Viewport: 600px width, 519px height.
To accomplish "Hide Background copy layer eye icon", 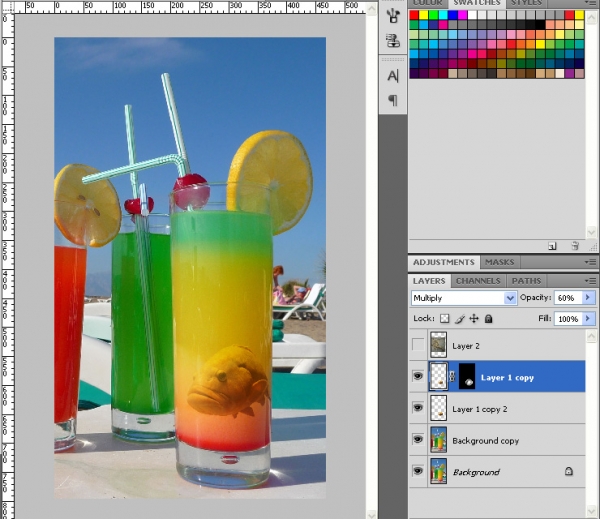I will pos(418,439).
